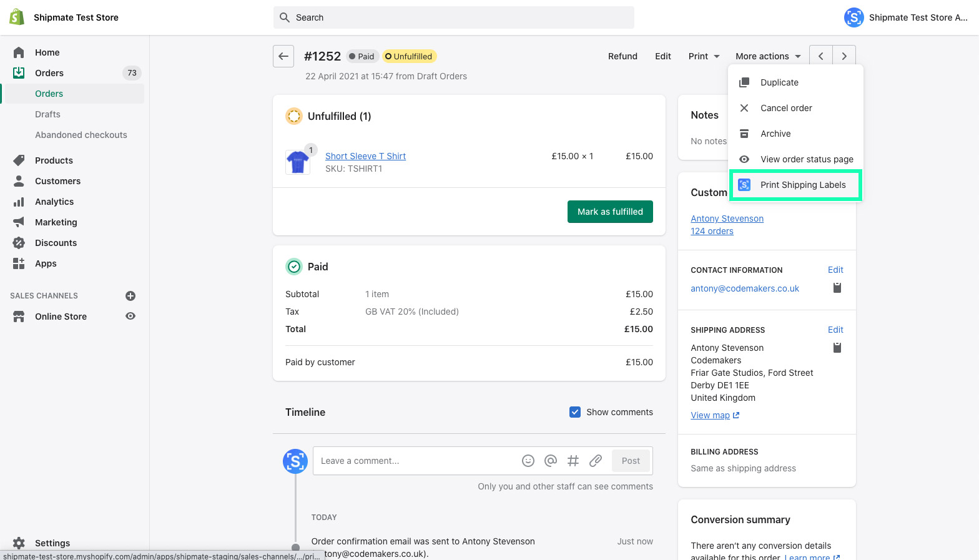Go to the previous order with left chevron
Viewport: 979px width, 560px height.
pyautogui.click(x=821, y=56)
